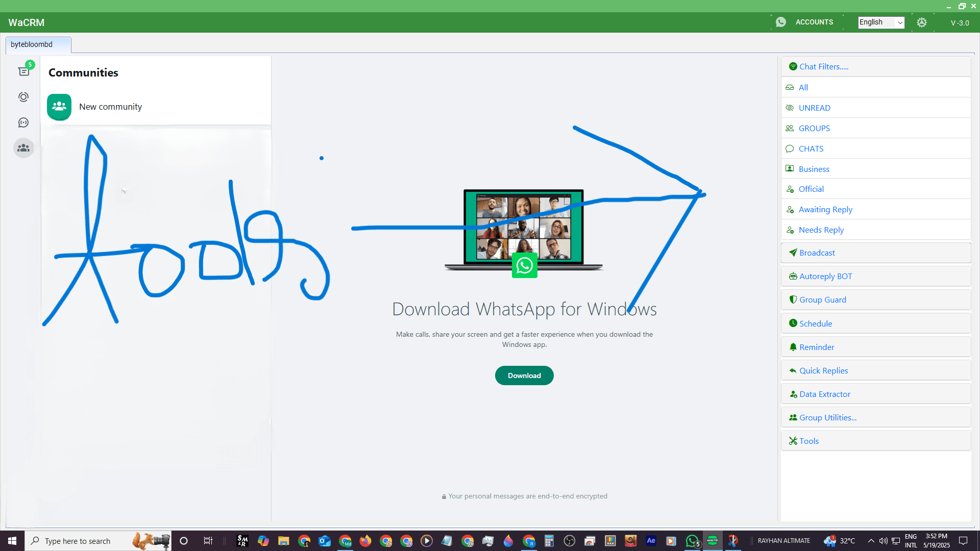980x551 pixels.
Task: Expand the Data Extractor section
Action: coord(876,394)
